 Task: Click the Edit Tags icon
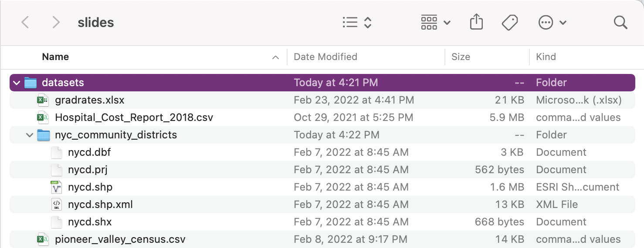[x=509, y=22]
